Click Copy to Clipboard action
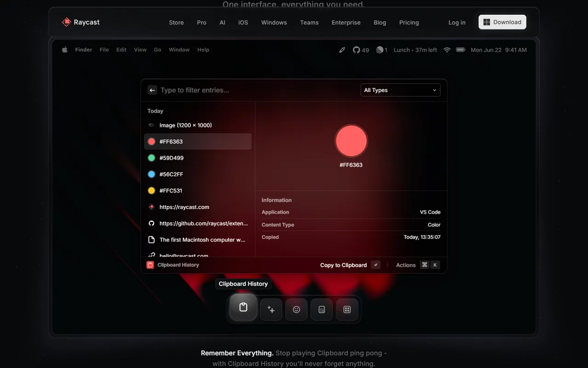Viewport: 588px width, 368px height. [350, 265]
